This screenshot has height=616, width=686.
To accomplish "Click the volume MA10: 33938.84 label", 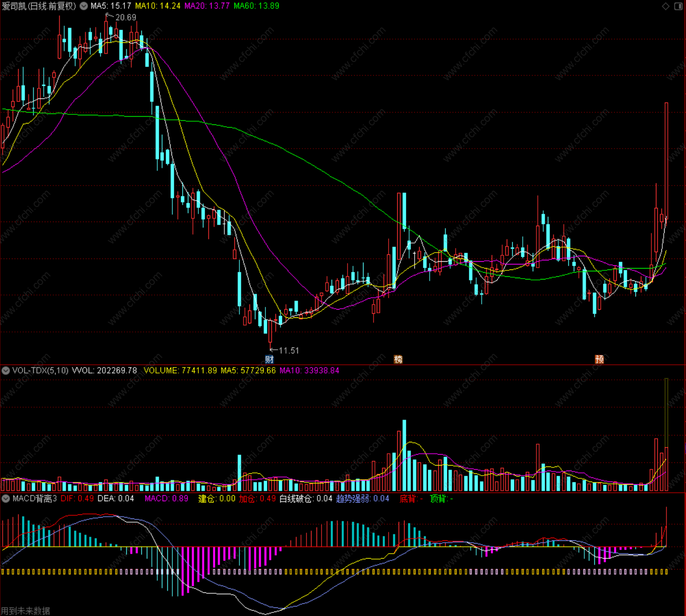I will click(309, 371).
